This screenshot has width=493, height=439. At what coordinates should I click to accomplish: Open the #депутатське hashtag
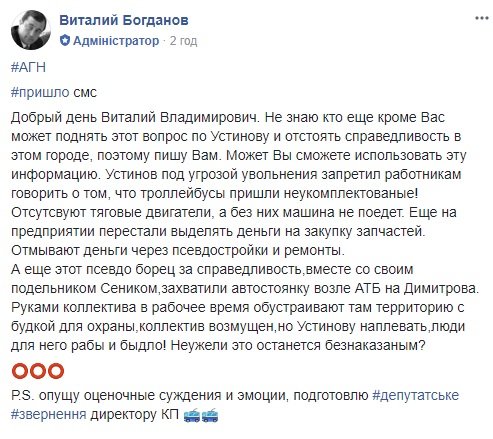tap(415, 396)
